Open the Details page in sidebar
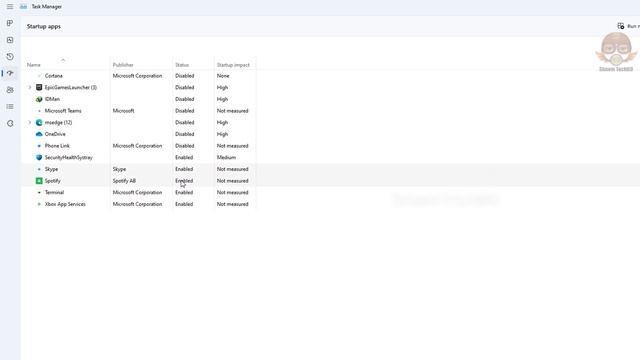The width and height of the screenshot is (640, 360). [x=10, y=107]
